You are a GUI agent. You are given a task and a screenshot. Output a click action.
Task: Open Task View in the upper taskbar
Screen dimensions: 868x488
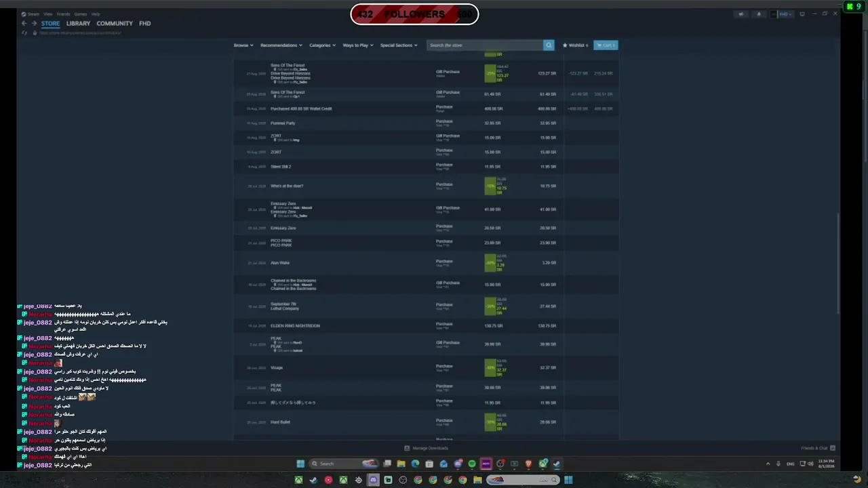pos(387,464)
